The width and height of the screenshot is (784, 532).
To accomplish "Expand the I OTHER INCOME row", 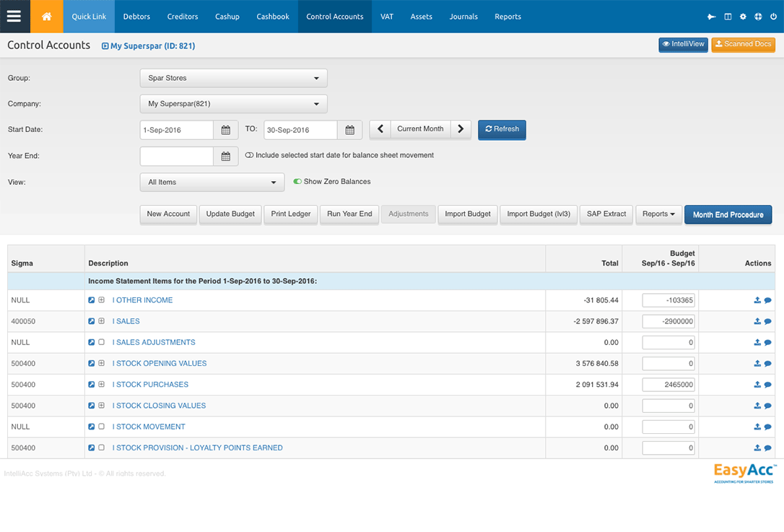I will click(x=102, y=300).
